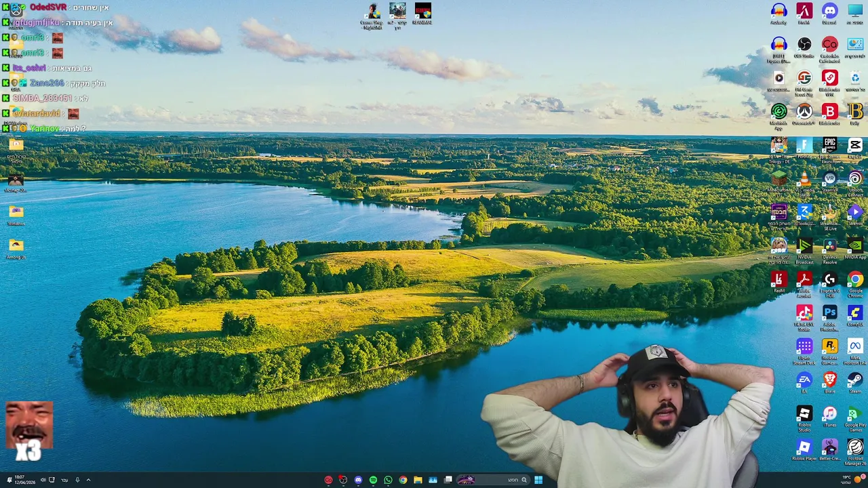Screen dimensions: 868x488
Task: Open the CapCut desktop shortcut
Action: tap(855, 146)
